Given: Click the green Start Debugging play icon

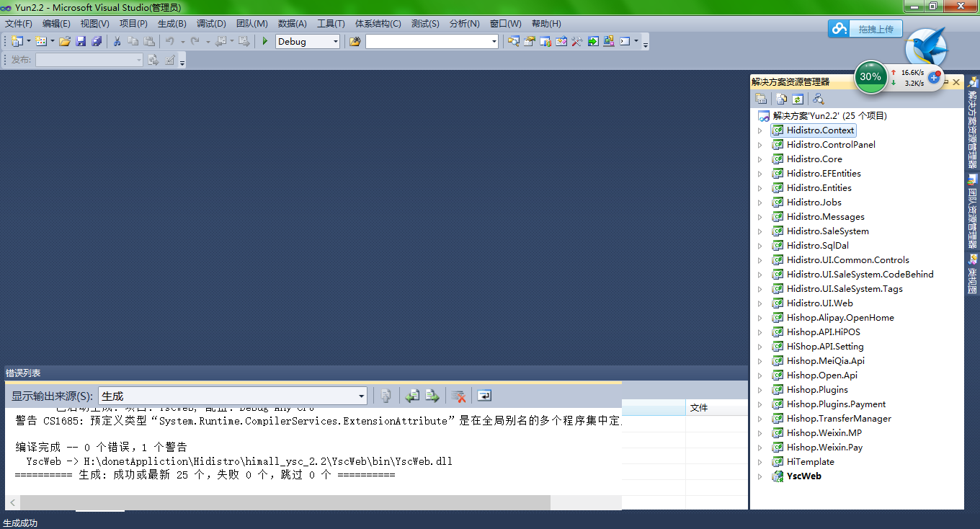Looking at the screenshot, I should click(265, 42).
